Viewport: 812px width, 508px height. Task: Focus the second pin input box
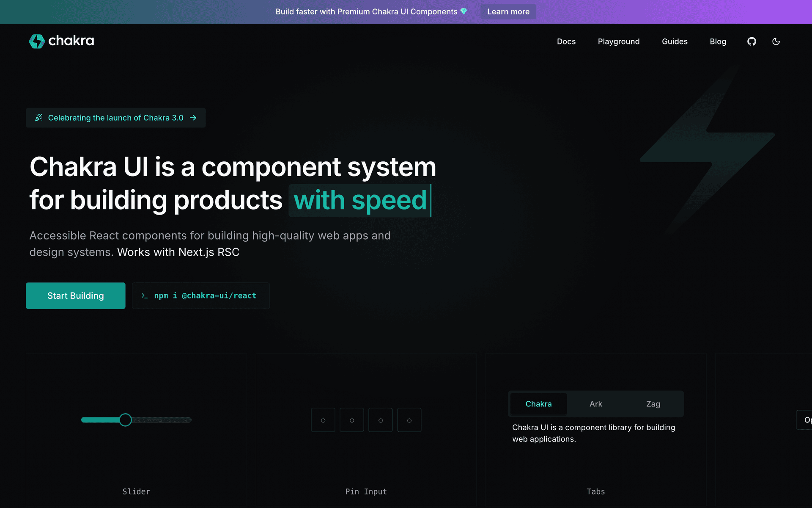point(352,420)
